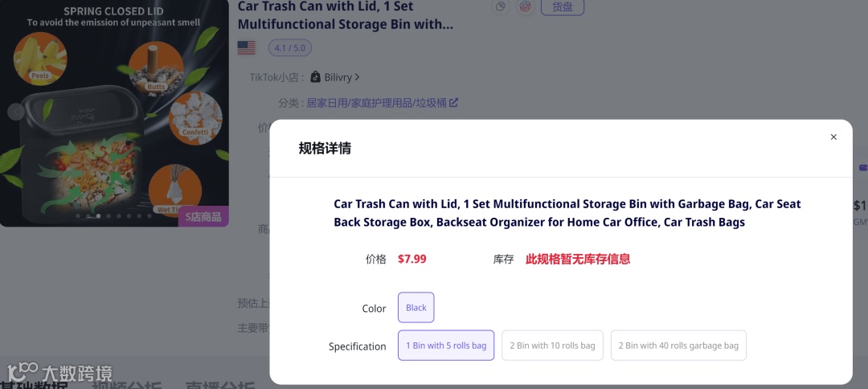
Task: Click the ChatGPT AI icon
Action: point(526,6)
